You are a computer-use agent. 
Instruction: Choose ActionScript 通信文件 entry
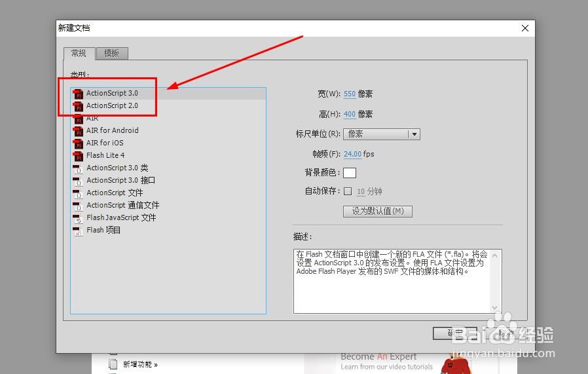[x=168, y=205]
